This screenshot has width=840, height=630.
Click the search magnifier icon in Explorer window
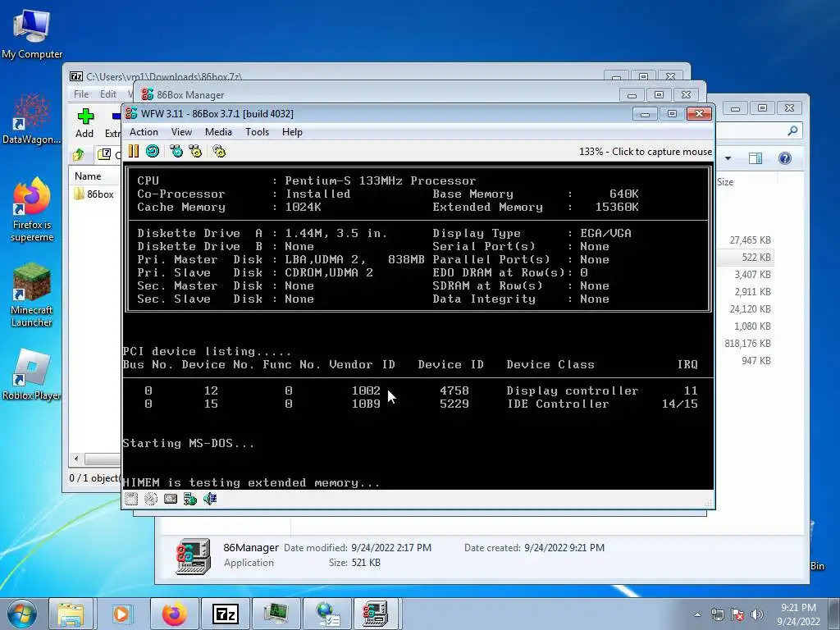click(x=792, y=130)
